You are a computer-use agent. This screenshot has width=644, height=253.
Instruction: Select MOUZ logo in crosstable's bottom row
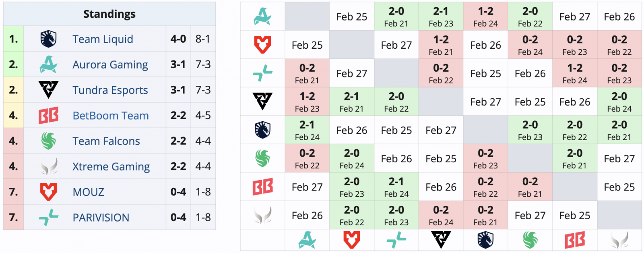click(x=352, y=240)
